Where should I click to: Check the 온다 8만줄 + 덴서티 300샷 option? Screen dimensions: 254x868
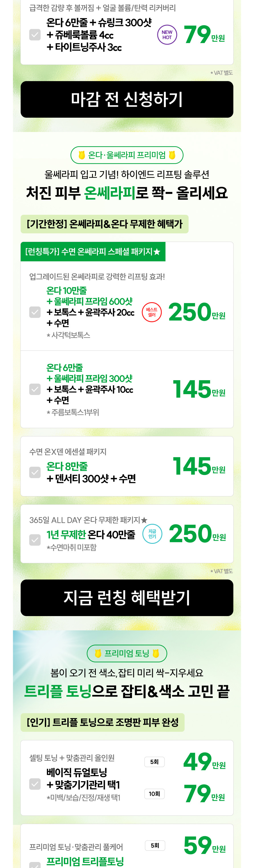(x=35, y=472)
